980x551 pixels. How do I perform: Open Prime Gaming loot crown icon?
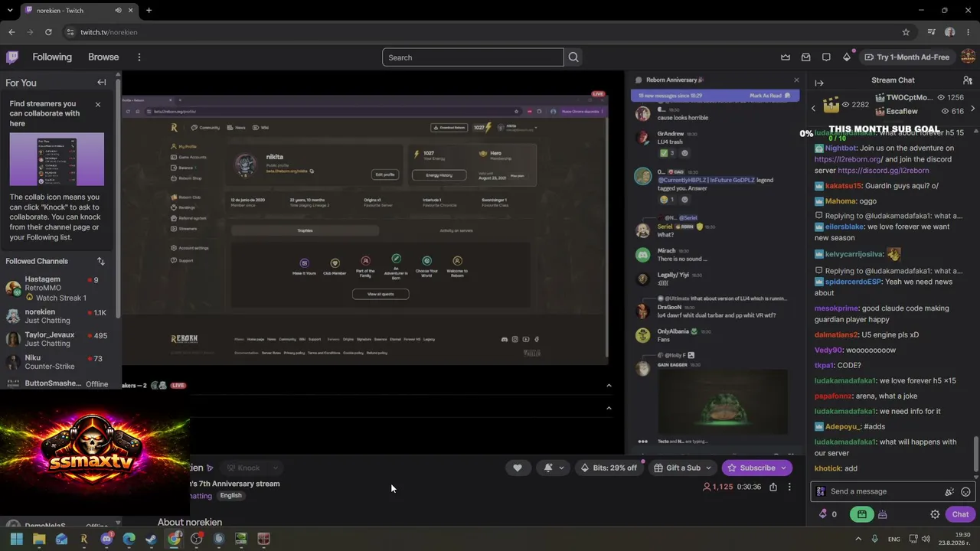click(x=786, y=57)
